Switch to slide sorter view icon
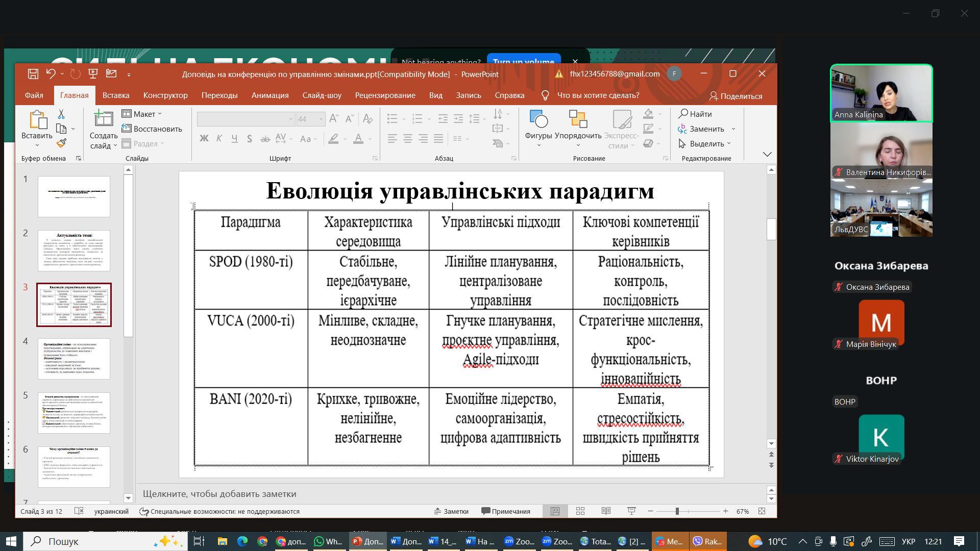980x551 pixels. 580,511
